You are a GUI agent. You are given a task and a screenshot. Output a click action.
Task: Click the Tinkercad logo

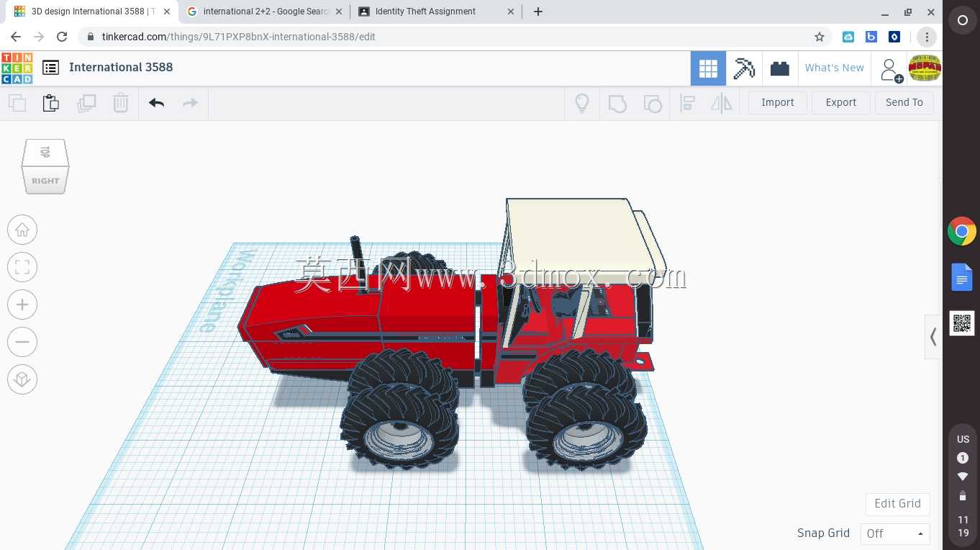point(17,68)
